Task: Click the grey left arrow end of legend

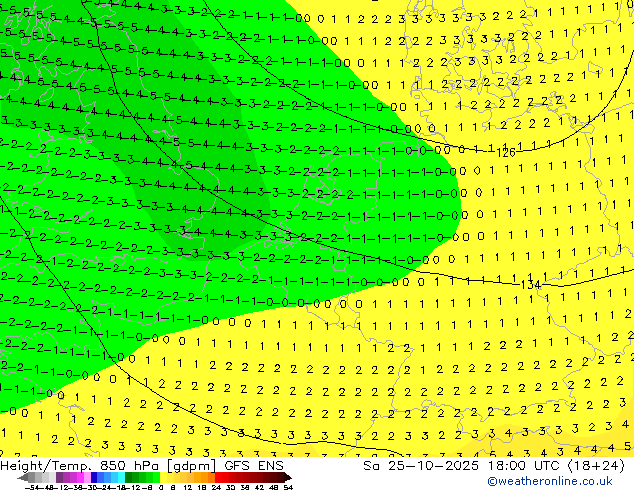Action: coord(23,477)
